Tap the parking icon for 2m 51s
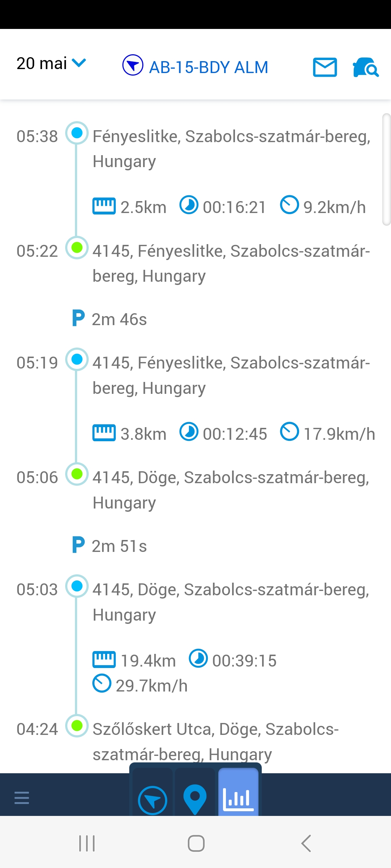This screenshot has width=391, height=868. (79, 545)
